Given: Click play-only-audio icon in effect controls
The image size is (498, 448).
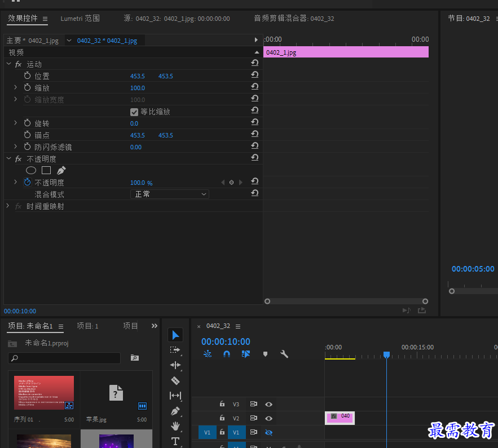Looking at the screenshot, I should coord(407,311).
